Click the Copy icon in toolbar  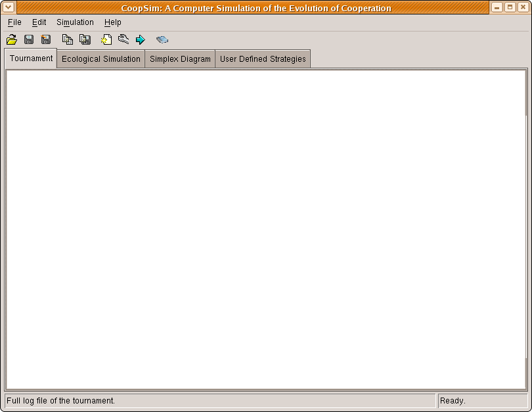pyautogui.click(x=67, y=39)
